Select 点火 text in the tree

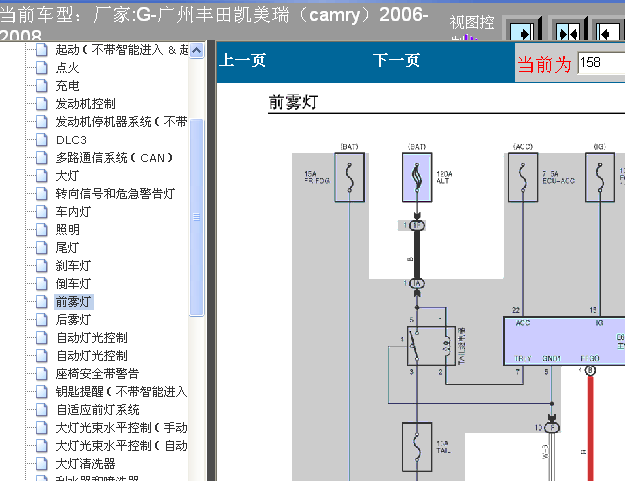pos(67,68)
